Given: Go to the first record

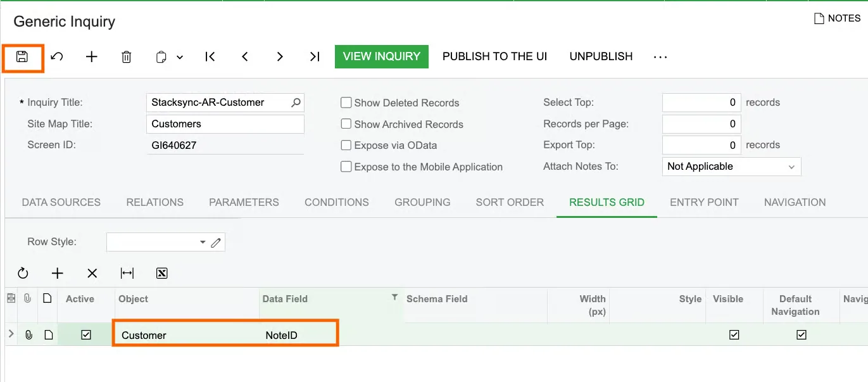Looking at the screenshot, I should (210, 56).
